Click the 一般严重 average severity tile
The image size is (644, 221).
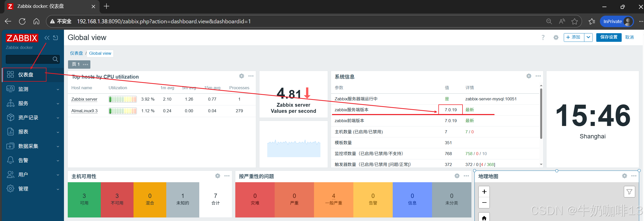tap(334, 200)
